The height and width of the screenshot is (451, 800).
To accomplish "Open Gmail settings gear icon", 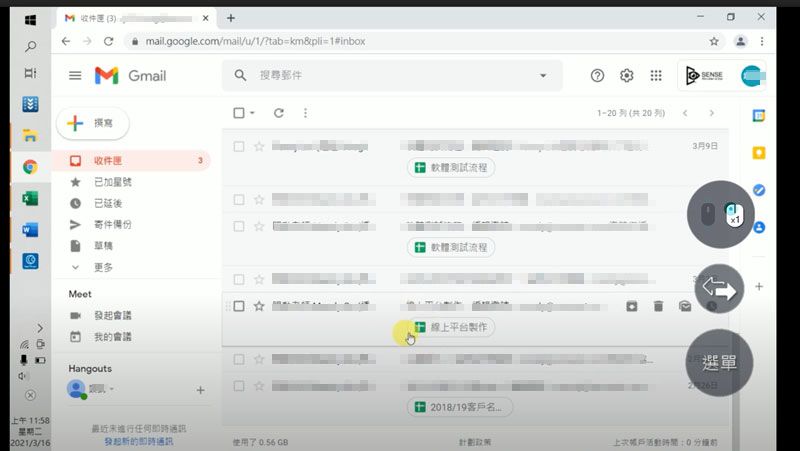I will coord(627,76).
